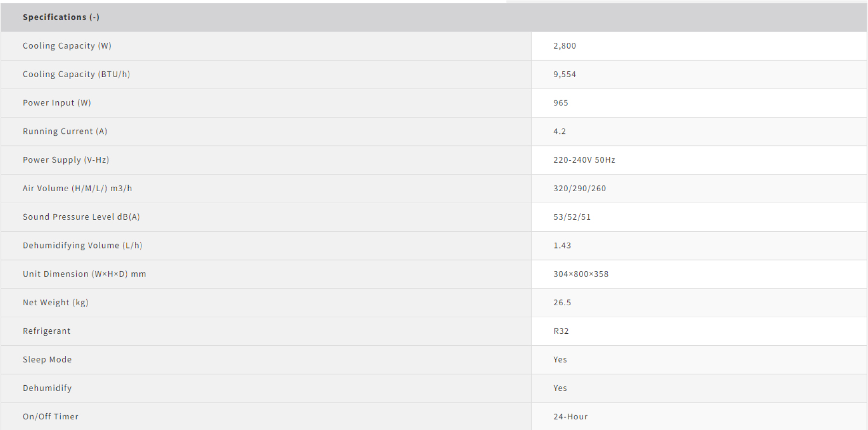Image resolution: width=868 pixels, height=430 pixels.
Task: Select the 24-Hour timer value
Action: (x=570, y=417)
